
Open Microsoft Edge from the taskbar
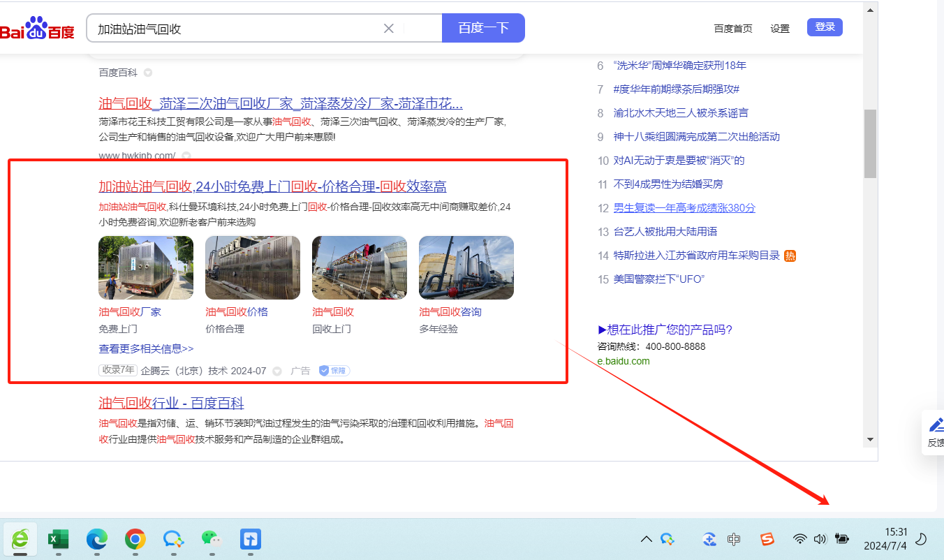(x=97, y=538)
